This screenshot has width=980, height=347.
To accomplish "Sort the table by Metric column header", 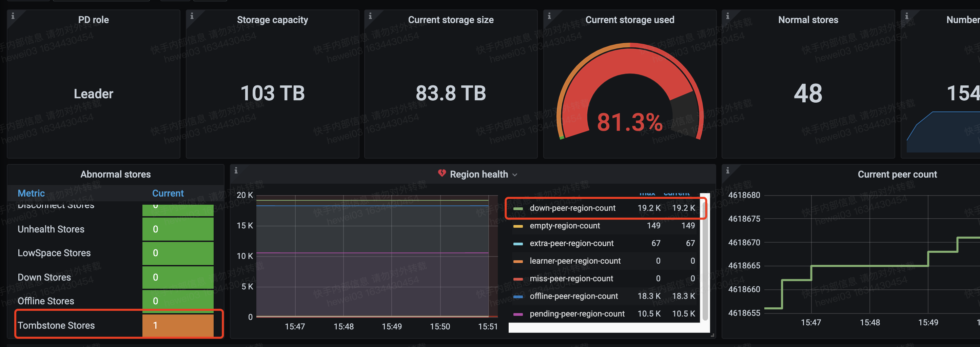I will 31,193.
